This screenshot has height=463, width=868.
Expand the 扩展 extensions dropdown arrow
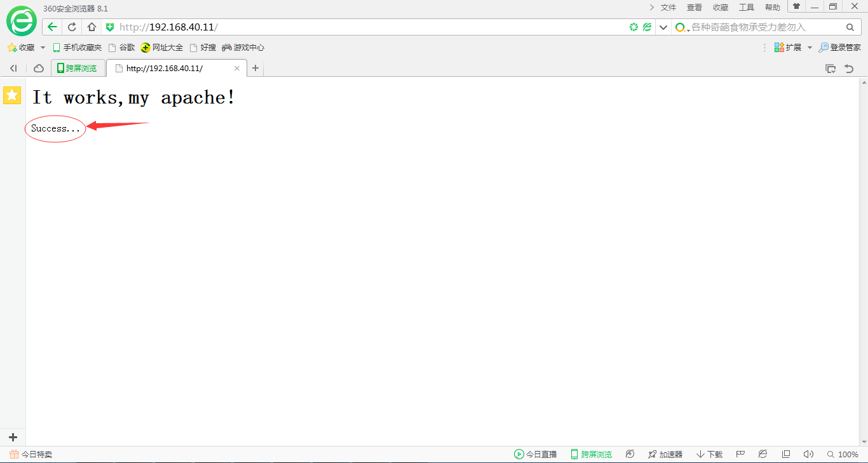(810, 48)
